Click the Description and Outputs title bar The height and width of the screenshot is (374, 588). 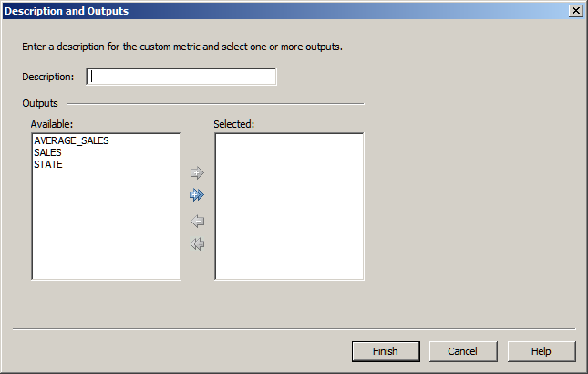273,11
